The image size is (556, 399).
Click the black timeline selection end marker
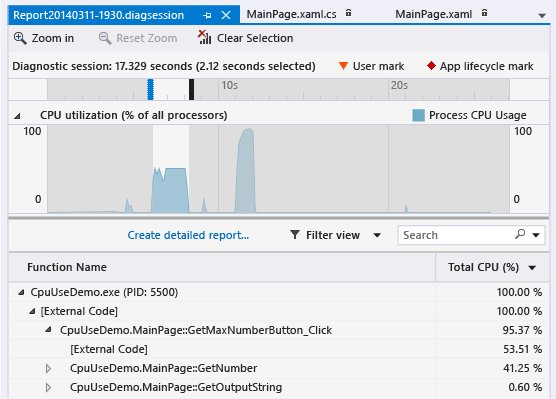[191, 89]
